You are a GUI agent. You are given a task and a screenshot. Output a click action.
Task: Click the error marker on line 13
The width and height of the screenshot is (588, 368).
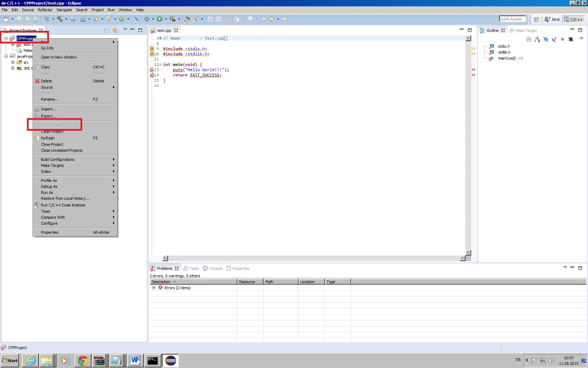coord(152,70)
